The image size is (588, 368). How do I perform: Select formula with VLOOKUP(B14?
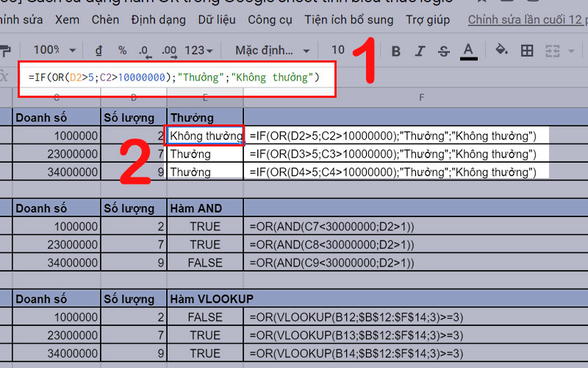click(x=356, y=353)
